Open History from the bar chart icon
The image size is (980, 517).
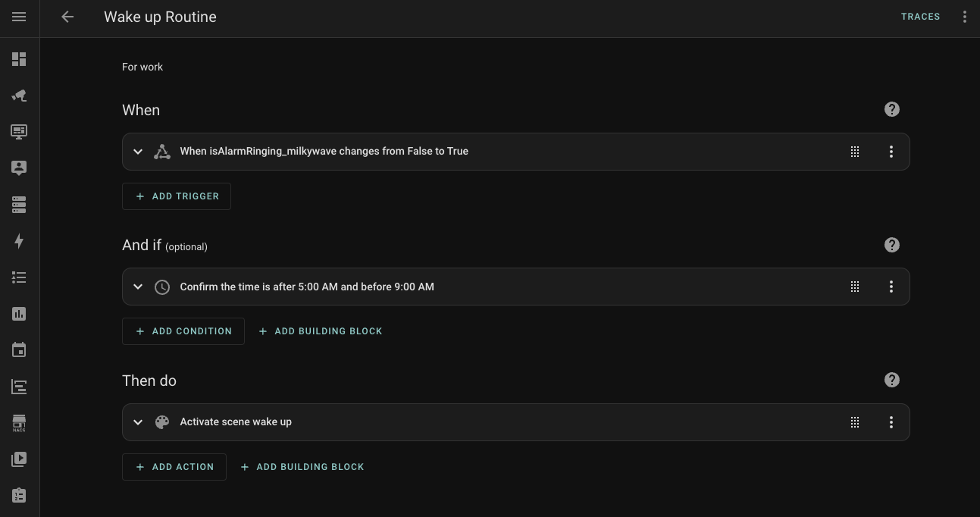click(x=19, y=314)
